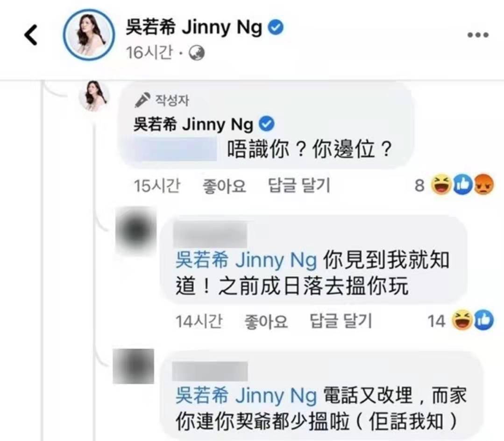Click the 吳若希 Jinny Ng page title
Viewport: 504px width, 441px height.
(x=194, y=28)
